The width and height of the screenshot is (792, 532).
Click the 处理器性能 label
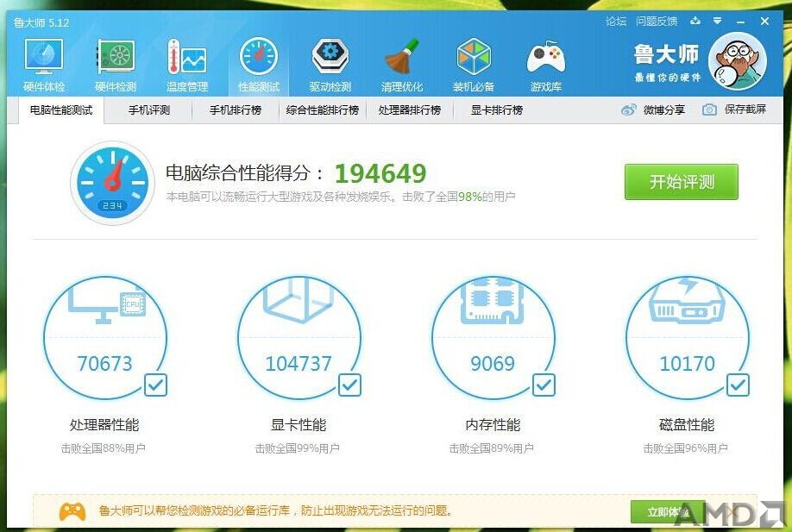pyautogui.click(x=104, y=425)
